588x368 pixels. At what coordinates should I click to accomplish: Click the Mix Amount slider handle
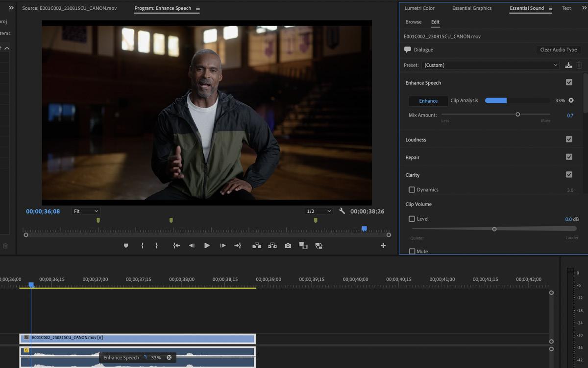[517, 115]
